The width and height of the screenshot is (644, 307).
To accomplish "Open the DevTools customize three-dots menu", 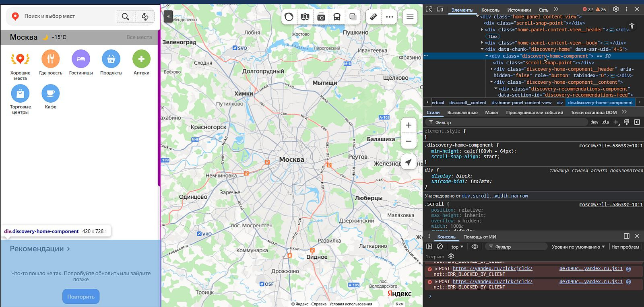I will tap(626, 9).
